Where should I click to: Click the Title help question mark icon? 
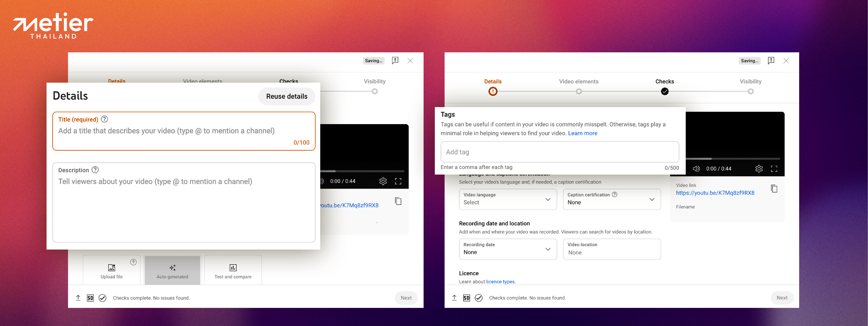pos(104,119)
